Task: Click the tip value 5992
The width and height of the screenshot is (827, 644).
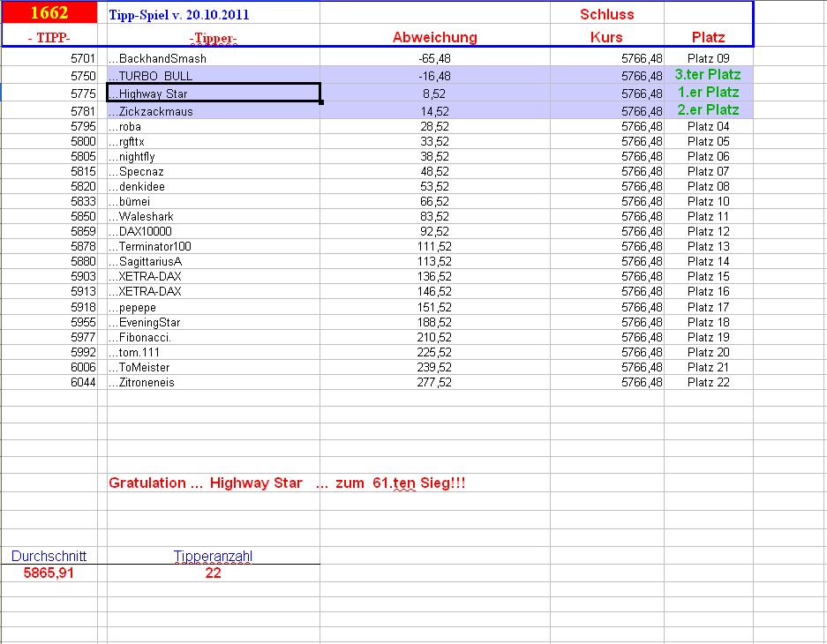Action: 83,352
